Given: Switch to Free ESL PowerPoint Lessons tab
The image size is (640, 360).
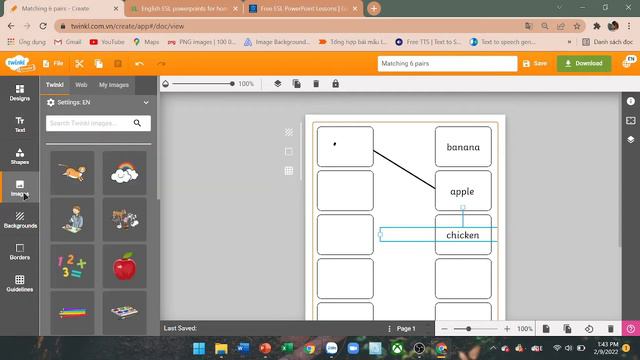Looking at the screenshot, I should [304, 9].
